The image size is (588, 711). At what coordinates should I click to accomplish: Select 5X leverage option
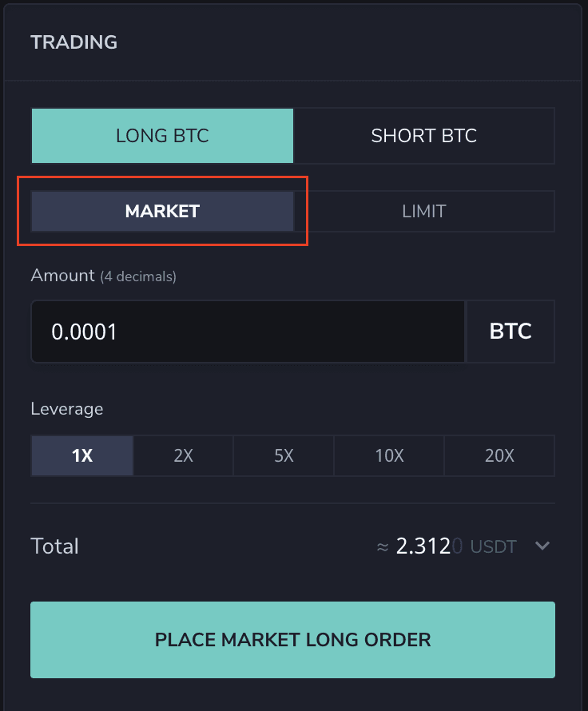click(x=284, y=456)
